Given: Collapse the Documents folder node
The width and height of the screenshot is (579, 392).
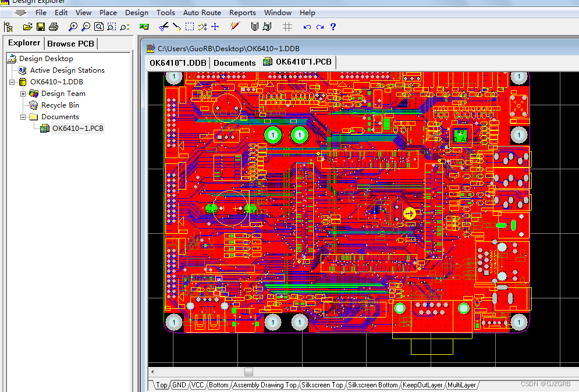Looking at the screenshot, I should click(x=23, y=117).
